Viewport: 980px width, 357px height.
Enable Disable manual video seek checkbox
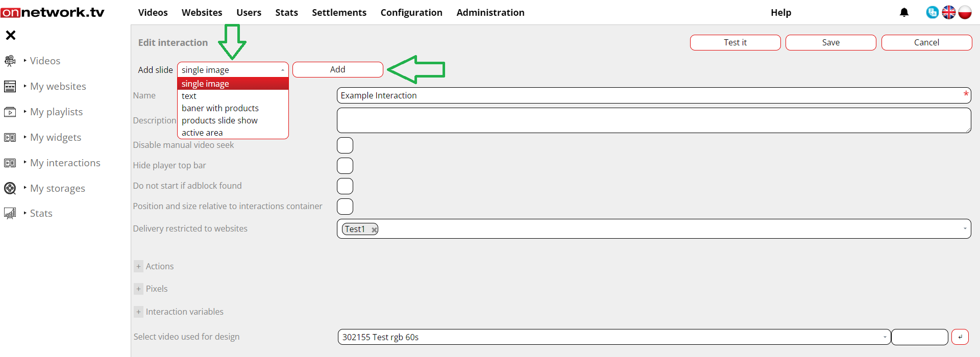345,145
